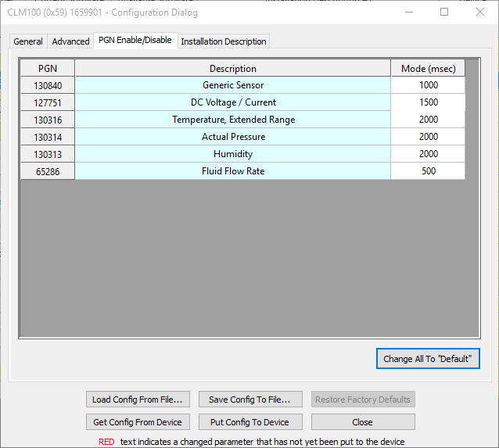499x448 pixels.
Task: Select the PGN 130840 row cell
Action: point(48,85)
